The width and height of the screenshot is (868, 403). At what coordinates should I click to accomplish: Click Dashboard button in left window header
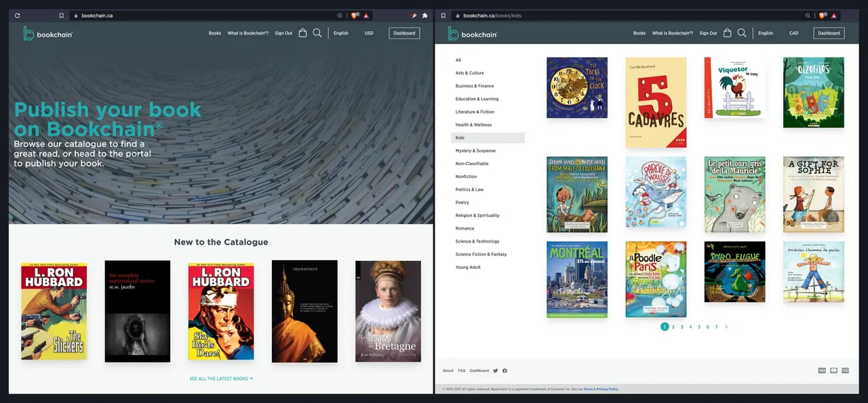[404, 33]
